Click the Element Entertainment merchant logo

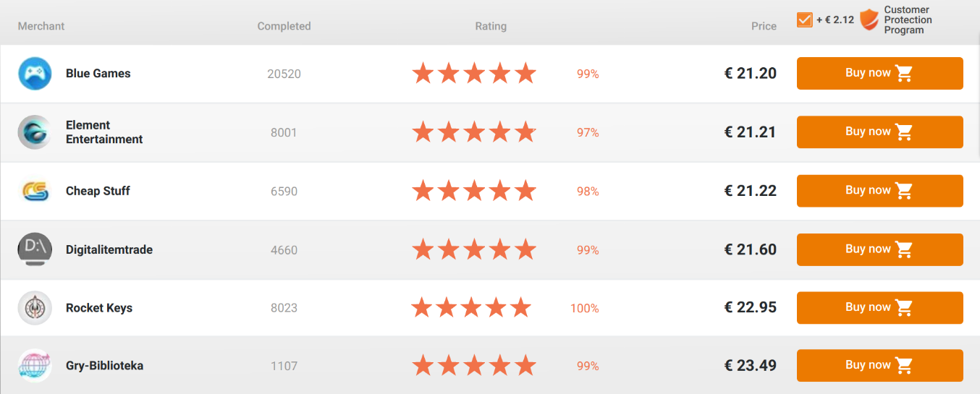tap(35, 132)
